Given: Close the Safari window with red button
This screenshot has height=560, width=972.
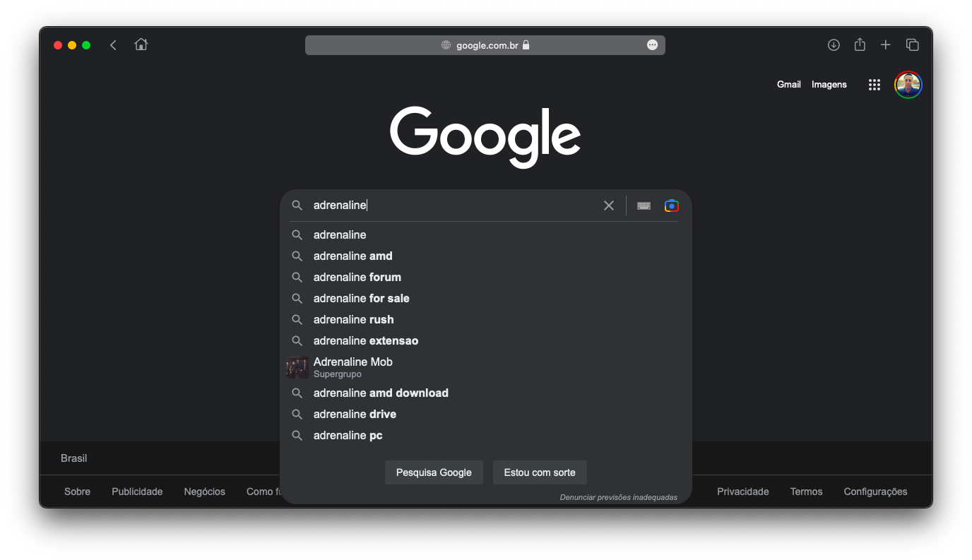Looking at the screenshot, I should click(x=58, y=45).
